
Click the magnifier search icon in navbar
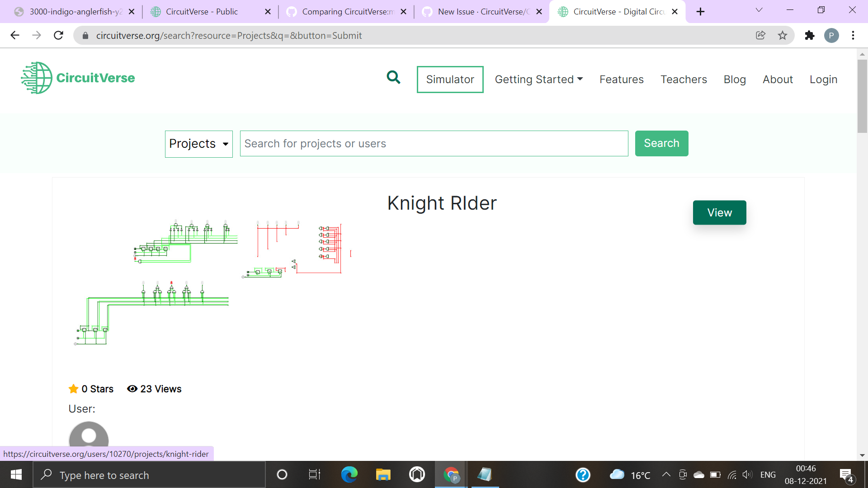(x=393, y=78)
